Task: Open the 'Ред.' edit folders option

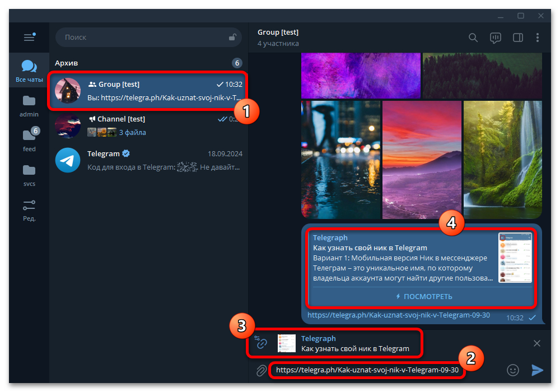Action: tap(29, 210)
